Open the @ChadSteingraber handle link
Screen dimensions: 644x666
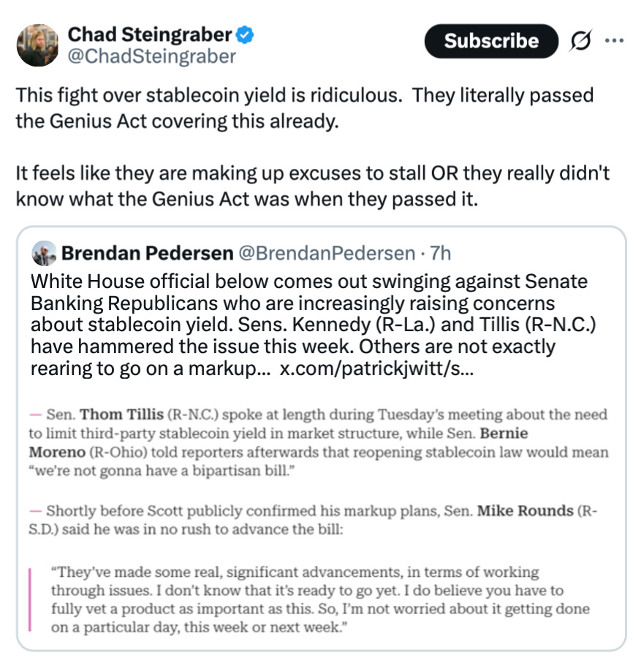[x=152, y=56]
